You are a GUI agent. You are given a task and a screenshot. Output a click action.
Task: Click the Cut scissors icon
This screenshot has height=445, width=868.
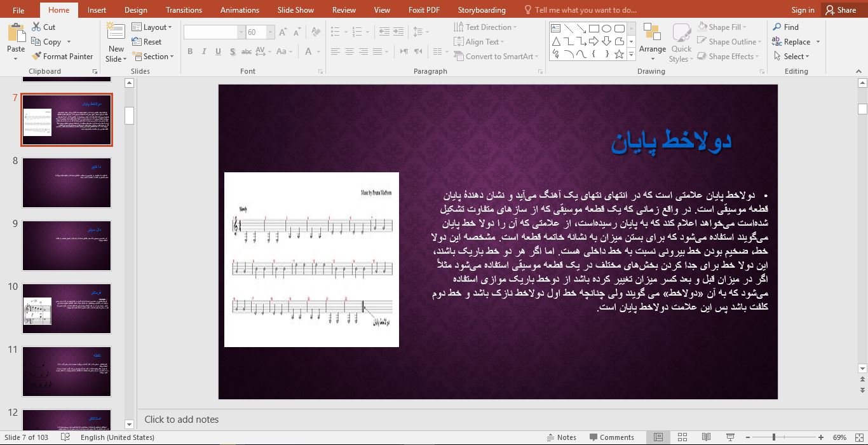point(37,27)
